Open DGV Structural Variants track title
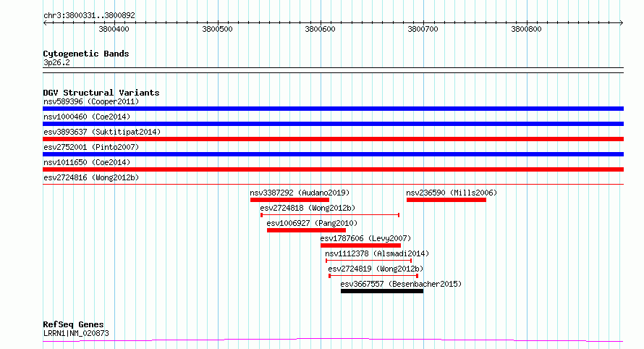 pyautogui.click(x=101, y=93)
